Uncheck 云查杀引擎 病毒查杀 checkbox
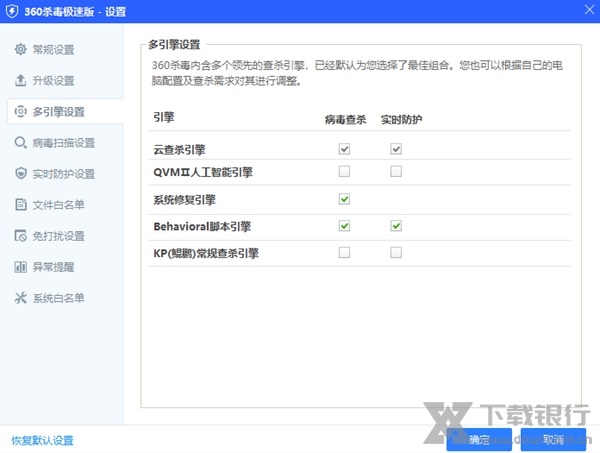Image resolution: width=600 pixels, height=453 pixels. point(344,149)
